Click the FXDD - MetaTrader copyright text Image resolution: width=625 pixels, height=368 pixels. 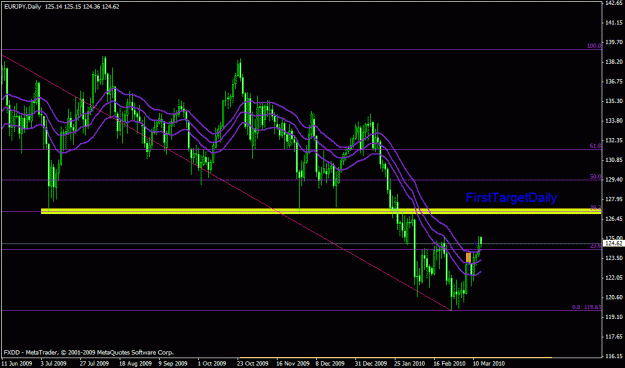88,352
